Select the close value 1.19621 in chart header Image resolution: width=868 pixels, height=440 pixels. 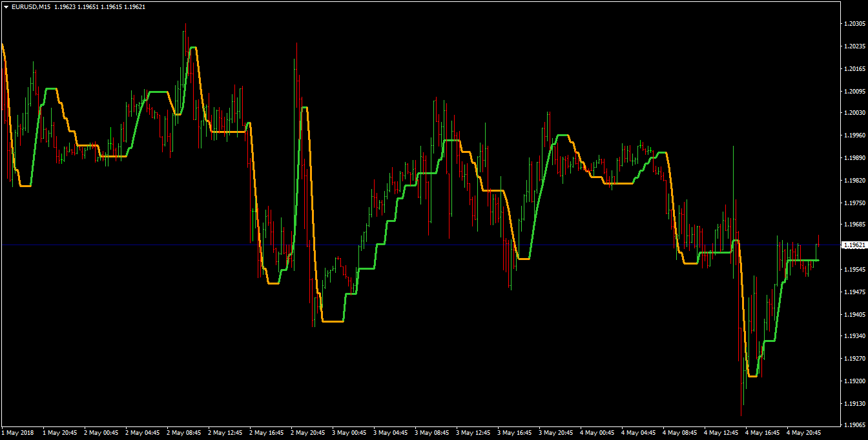click(136, 6)
